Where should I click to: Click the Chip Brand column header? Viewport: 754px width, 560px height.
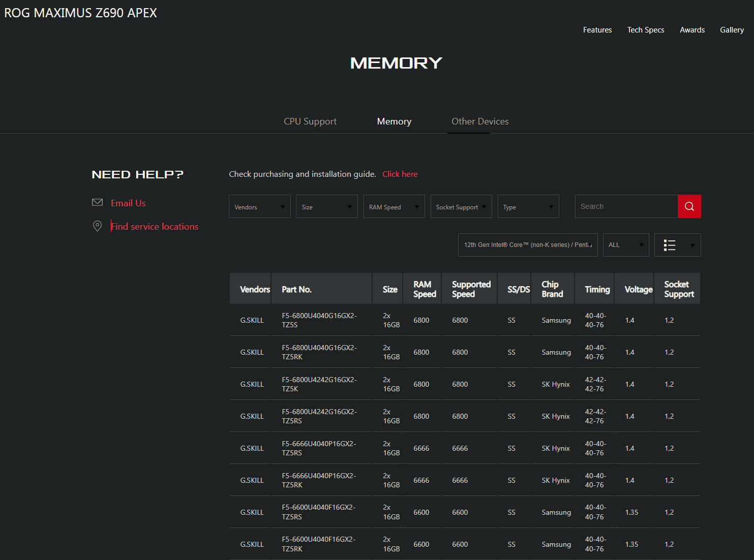pos(552,289)
